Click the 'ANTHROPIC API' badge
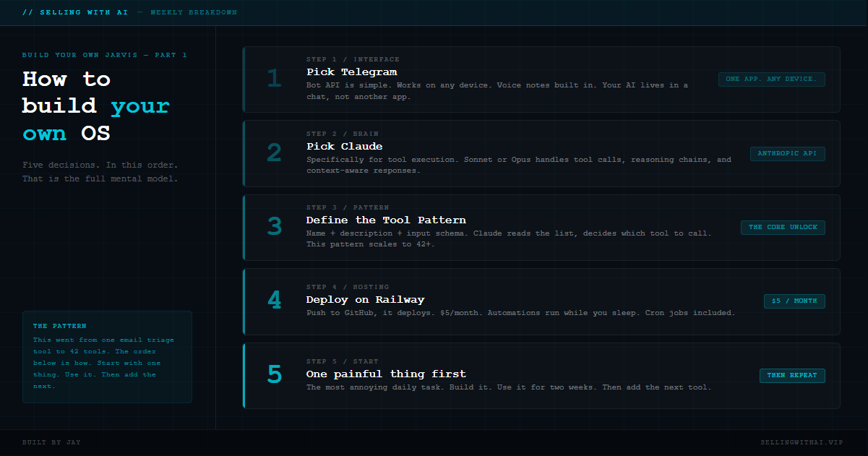The image size is (868, 456). (787, 153)
